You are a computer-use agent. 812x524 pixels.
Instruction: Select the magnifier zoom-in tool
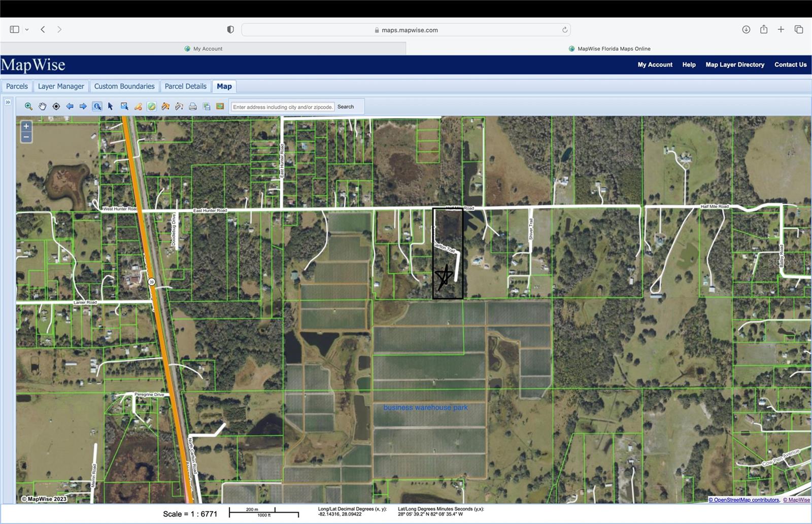click(x=28, y=107)
